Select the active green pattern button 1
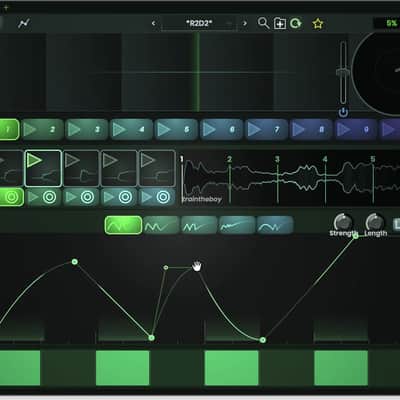This screenshot has width=400, height=400. (x=9, y=129)
